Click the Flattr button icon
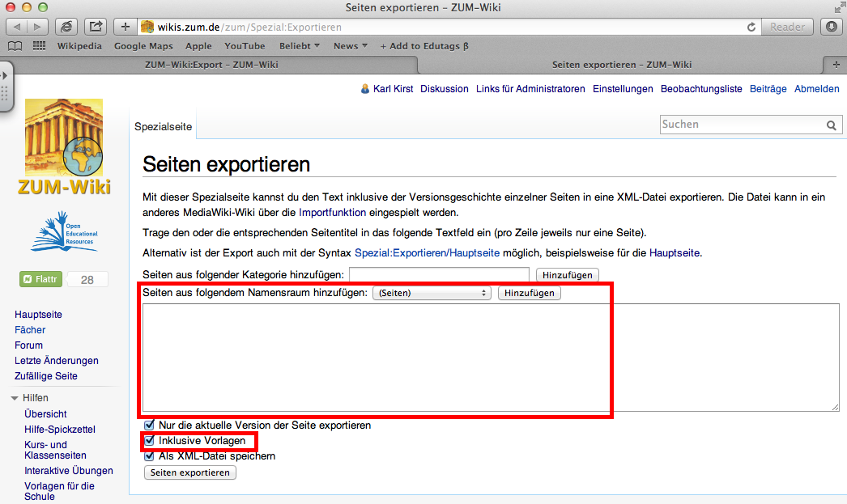This screenshot has width=847, height=504. [40, 280]
